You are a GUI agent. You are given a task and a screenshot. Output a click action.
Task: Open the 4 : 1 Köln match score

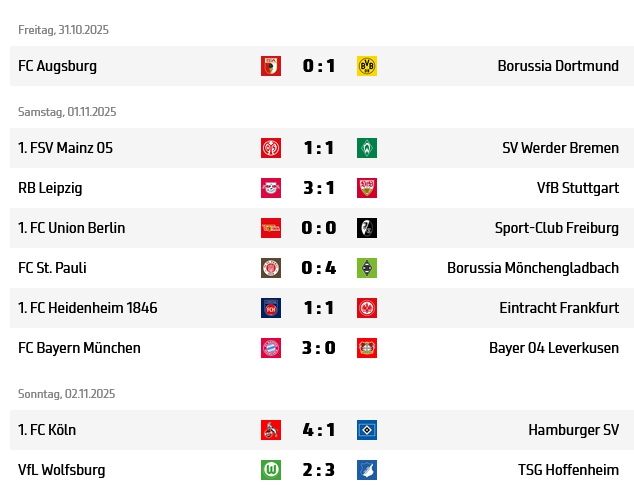pos(319,430)
